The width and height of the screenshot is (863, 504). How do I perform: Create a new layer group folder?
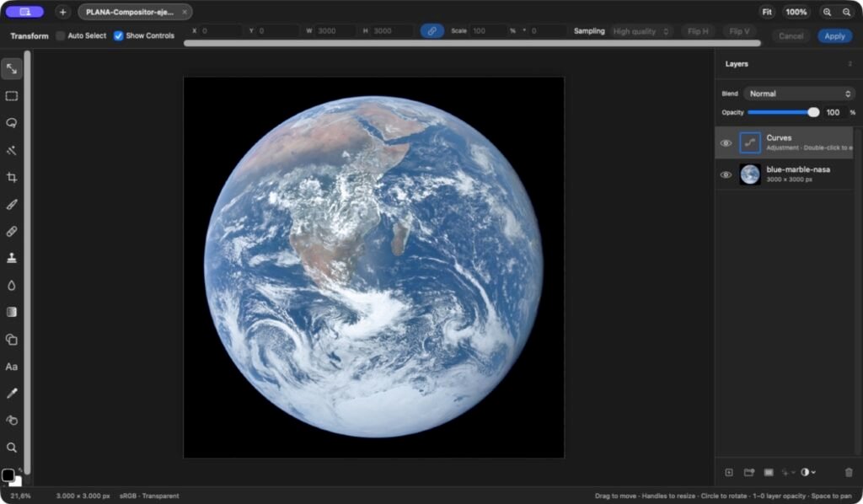(x=749, y=472)
